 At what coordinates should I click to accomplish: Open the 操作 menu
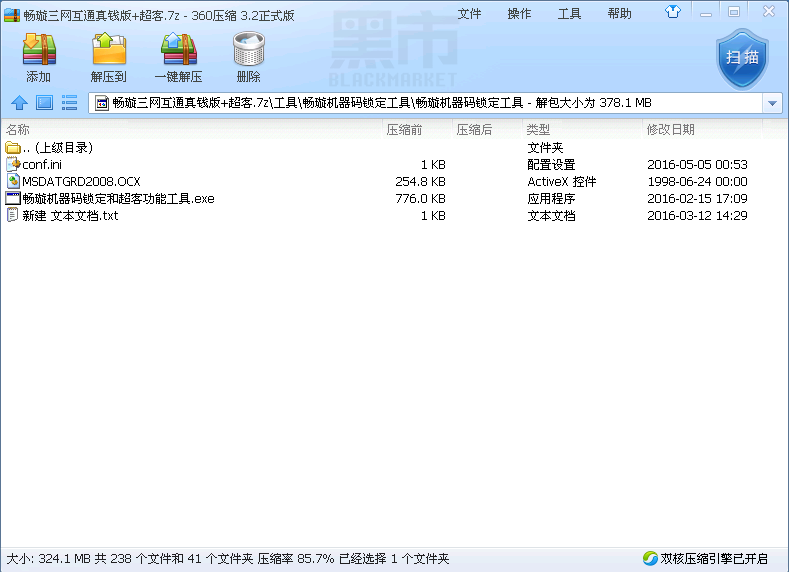point(519,14)
